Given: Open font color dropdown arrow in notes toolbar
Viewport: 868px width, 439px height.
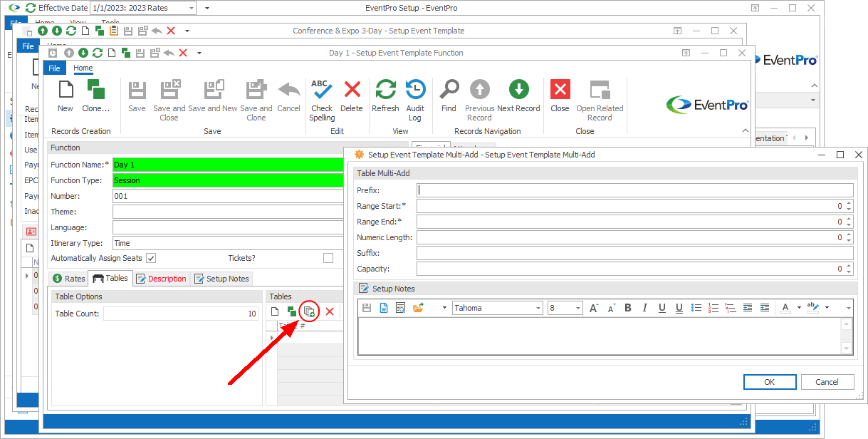Looking at the screenshot, I should [798, 308].
